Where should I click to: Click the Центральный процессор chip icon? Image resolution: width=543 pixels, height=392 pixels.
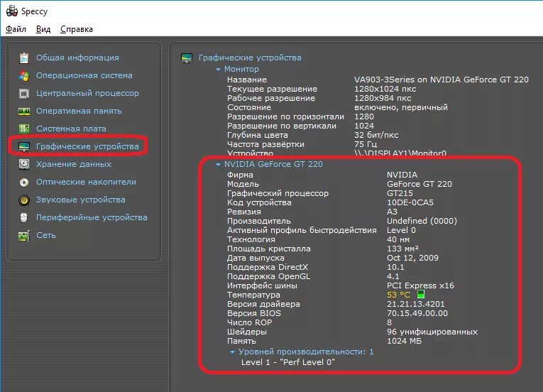(x=24, y=93)
